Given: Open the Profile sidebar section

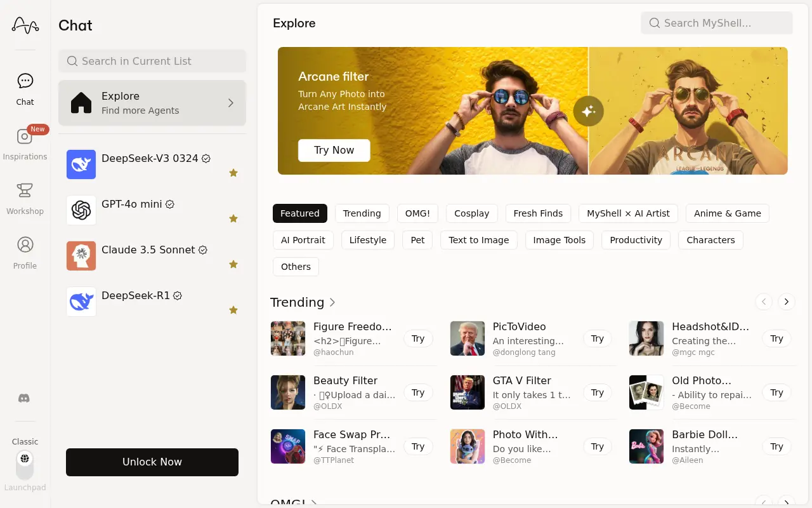Looking at the screenshot, I should tap(25, 252).
